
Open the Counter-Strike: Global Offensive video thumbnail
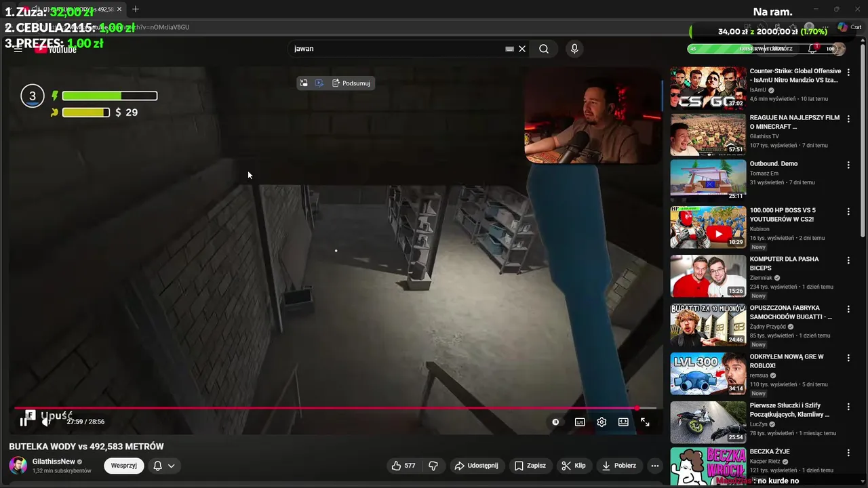708,88
